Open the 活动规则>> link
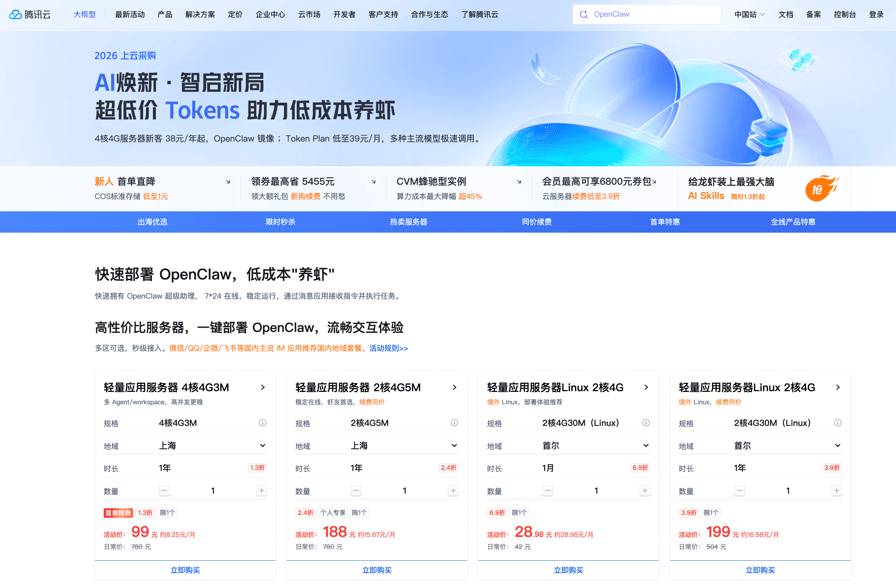The width and height of the screenshot is (896, 588). pyautogui.click(x=388, y=348)
